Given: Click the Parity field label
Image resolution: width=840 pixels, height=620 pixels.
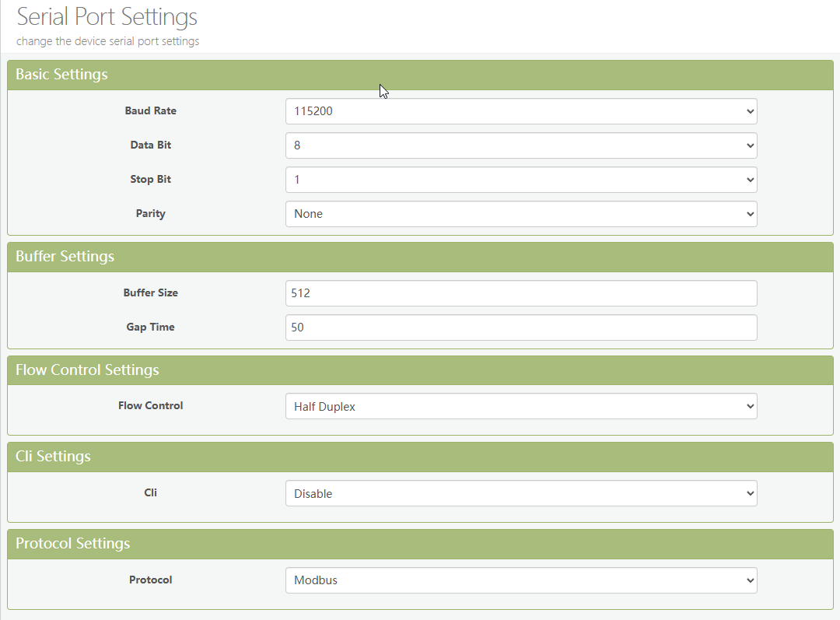Looking at the screenshot, I should (150, 214).
